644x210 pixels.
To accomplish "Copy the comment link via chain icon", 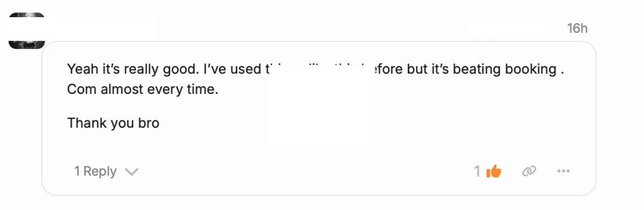I will click(529, 171).
